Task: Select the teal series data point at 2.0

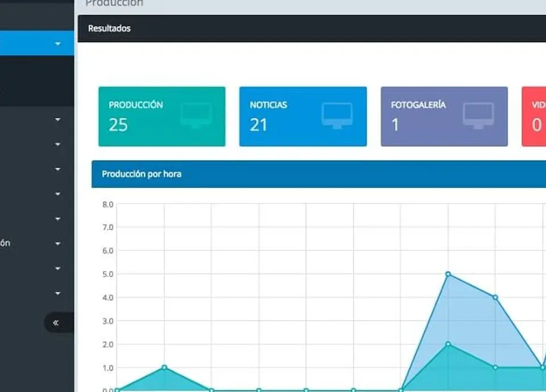Action: pyautogui.click(x=448, y=344)
